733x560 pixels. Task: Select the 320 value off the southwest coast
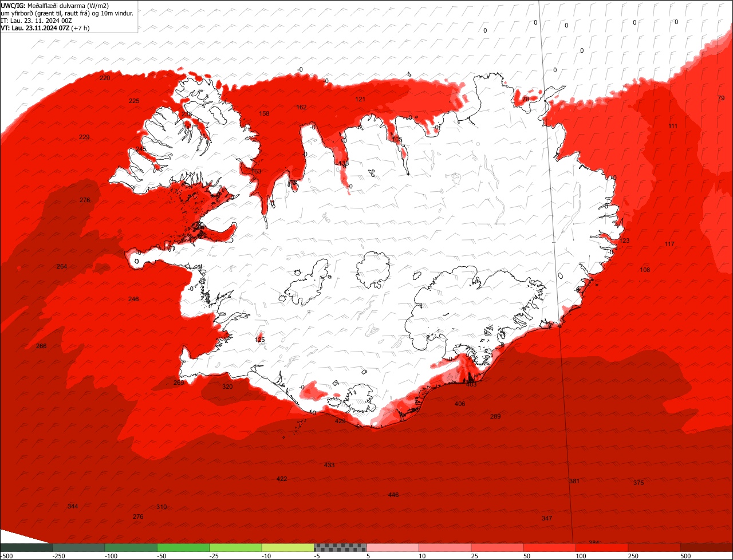click(227, 387)
